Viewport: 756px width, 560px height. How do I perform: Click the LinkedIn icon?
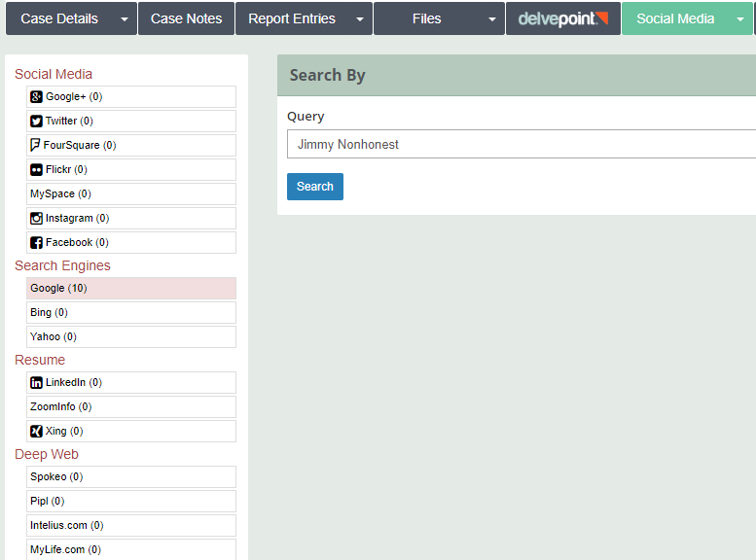[36, 383]
